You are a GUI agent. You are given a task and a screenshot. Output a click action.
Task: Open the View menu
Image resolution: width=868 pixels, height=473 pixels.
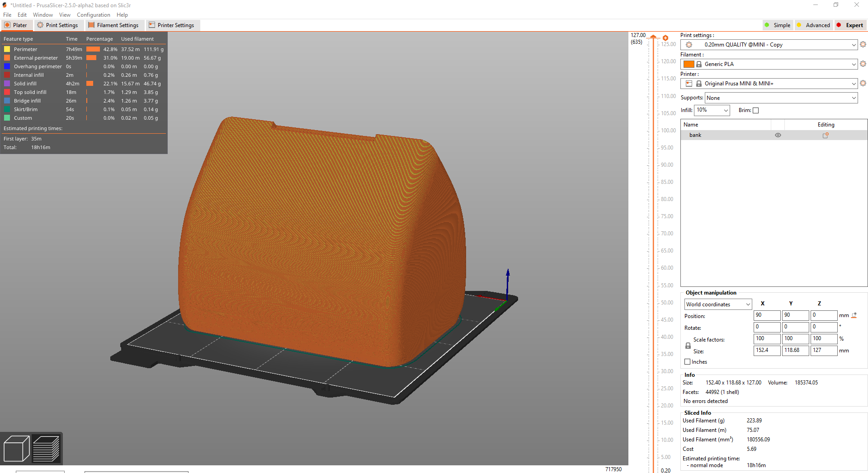click(x=65, y=15)
